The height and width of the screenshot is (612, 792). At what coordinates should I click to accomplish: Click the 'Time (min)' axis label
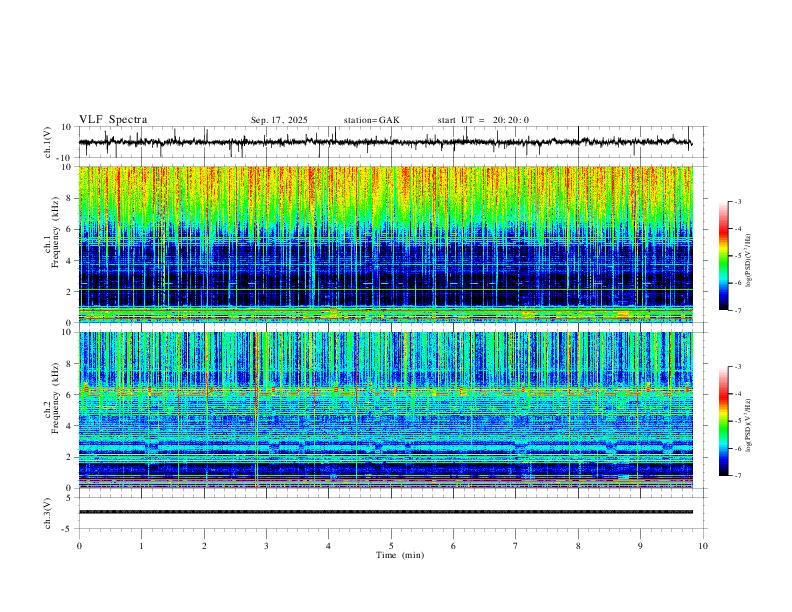pyautogui.click(x=400, y=555)
